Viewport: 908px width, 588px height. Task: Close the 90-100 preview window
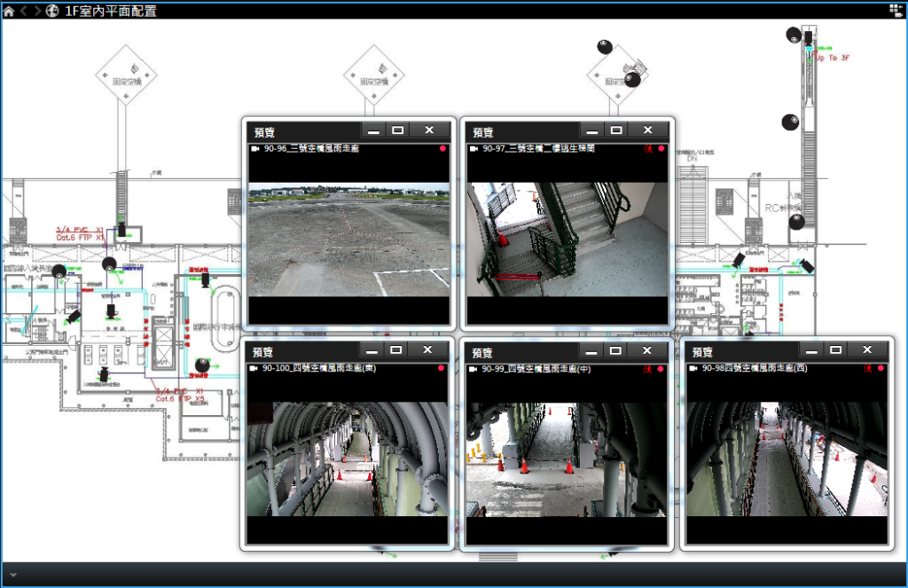click(x=428, y=349)
